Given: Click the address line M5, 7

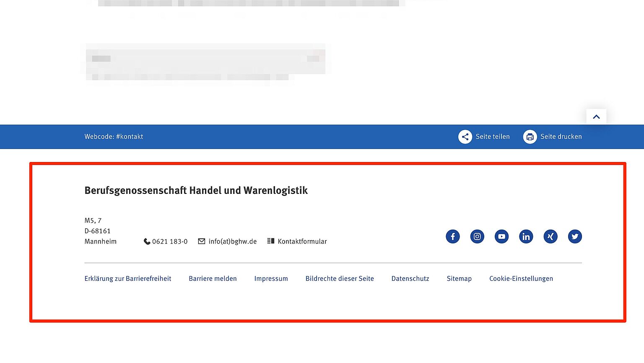Looking at the screenshot, I should 93,220.
